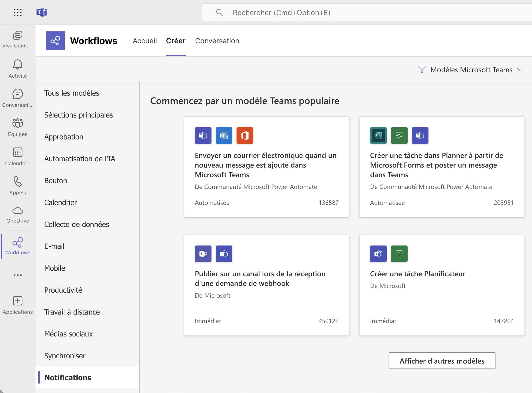The image size is (532, 393).
Task: Select Synchroniser category
Action: click(87, 356)
